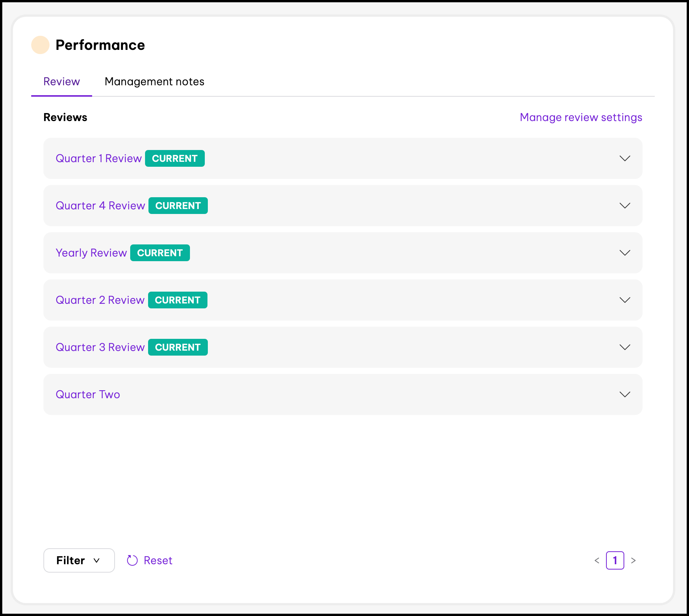Expand the Quarter 4 Review chevron
Image resolution: width=689 pixels, height=616 pixels.
click(625, 206)
